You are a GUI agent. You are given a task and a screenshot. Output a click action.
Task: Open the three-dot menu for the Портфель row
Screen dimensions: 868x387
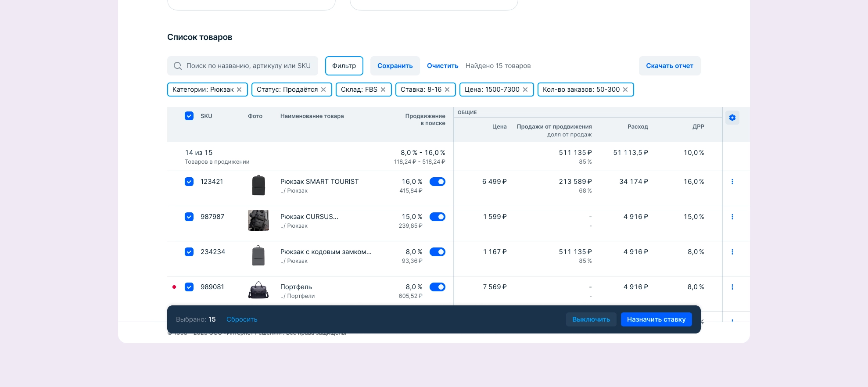[x=732, y=287]
